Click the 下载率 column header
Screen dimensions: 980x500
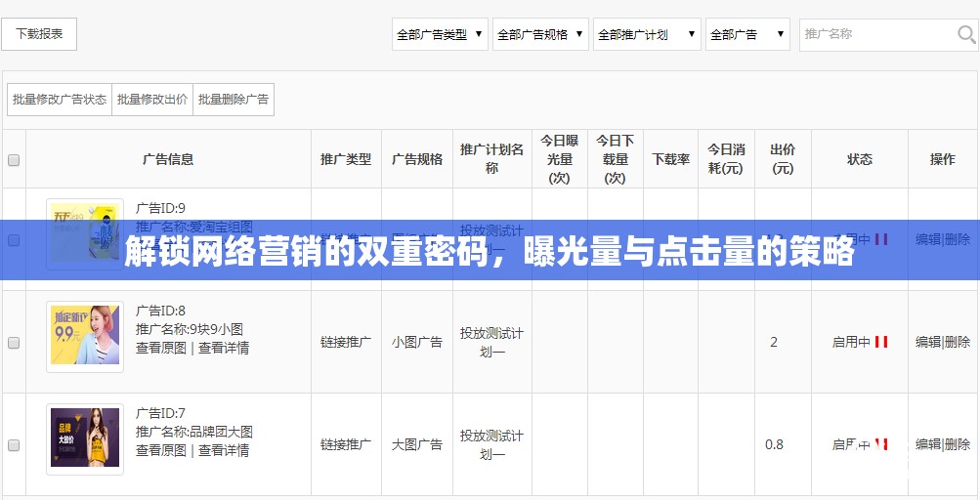pyautogui.click(x=670, y=159)
